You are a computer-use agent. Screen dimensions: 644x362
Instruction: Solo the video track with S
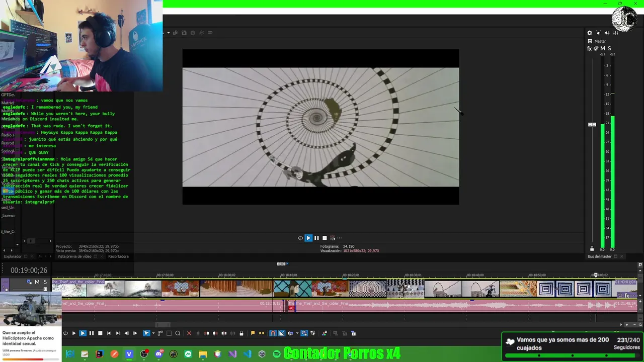[x=45, y=282]
